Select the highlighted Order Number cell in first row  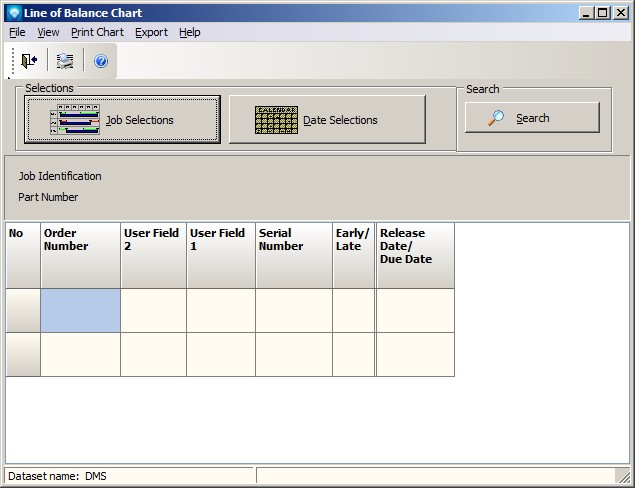80,310
